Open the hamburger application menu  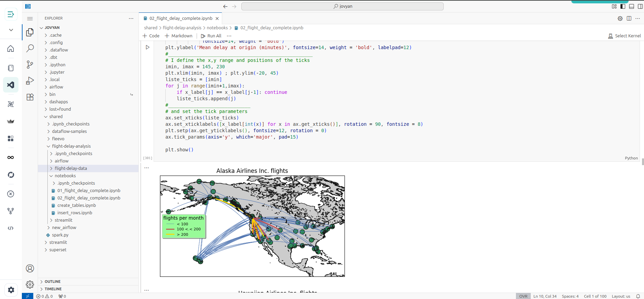(x=30, y=18)
